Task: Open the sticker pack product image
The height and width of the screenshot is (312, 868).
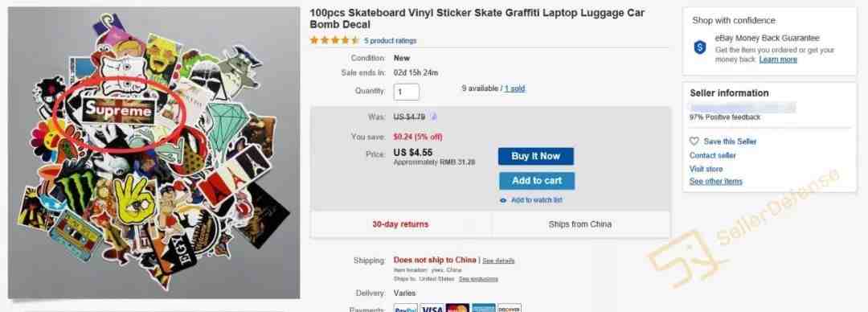Action: tap(154, 153)
